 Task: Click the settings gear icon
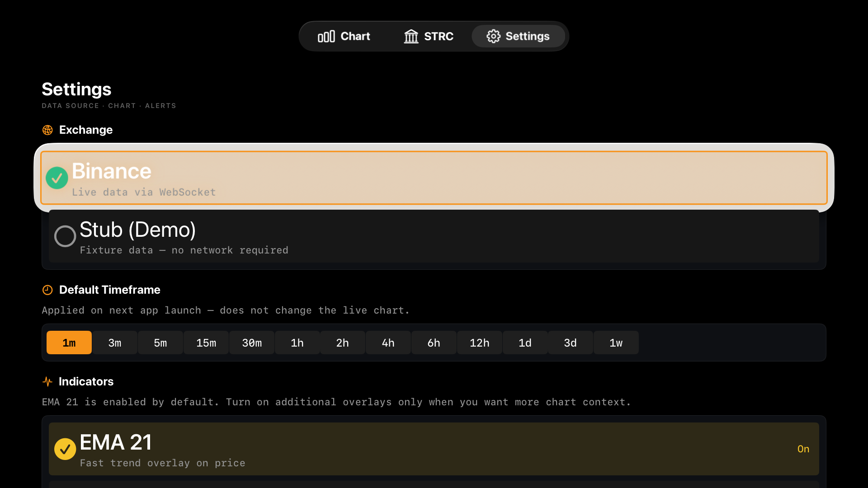coord(493,36)
